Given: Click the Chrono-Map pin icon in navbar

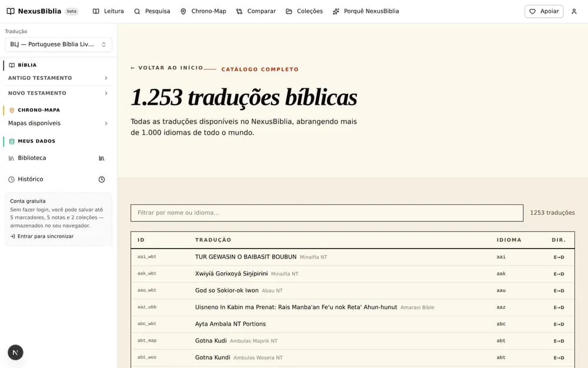Looking at the screenshot, I should click(183, 11).
